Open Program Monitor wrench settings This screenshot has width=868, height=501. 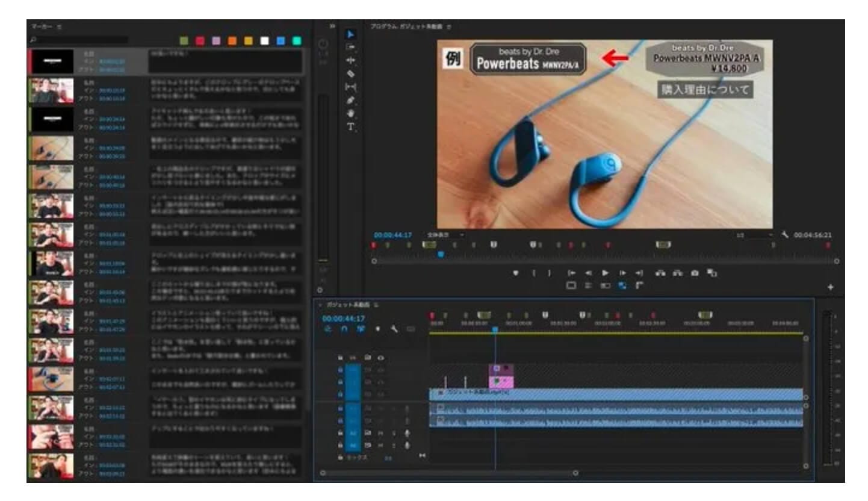784,235
